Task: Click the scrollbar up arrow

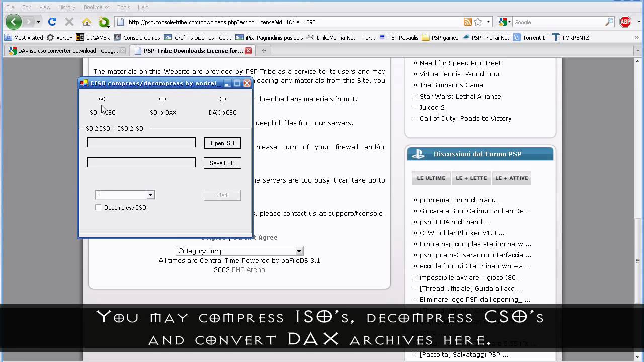Action: [x=638, y=62]
